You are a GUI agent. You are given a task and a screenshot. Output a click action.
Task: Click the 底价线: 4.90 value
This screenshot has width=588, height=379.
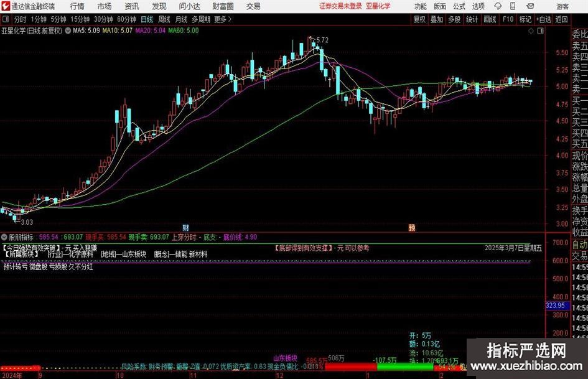coord(240,237)
